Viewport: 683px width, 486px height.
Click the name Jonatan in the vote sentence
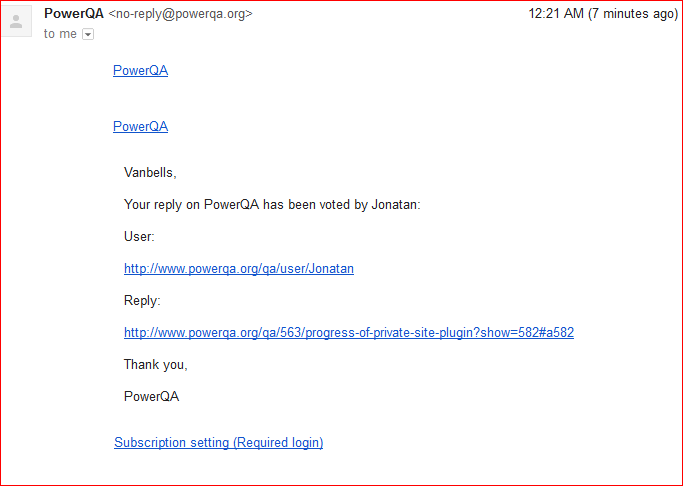(394, 205)
